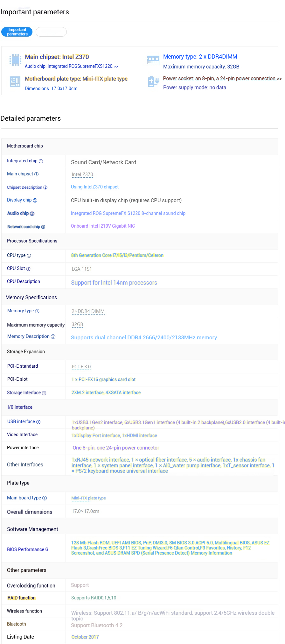Click the Supports RAID0,1,5,10 value
Viewport: 285px width, 644px height.
[94, 598]
